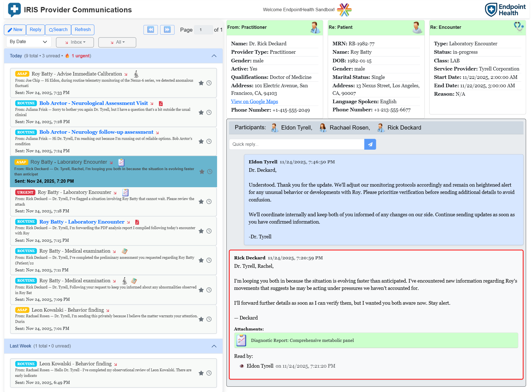The height and width of the screenshot is (392, 532).
Task: Click PDF icon on Neurological Assessment Visit
Action: [x=161, y=104]
